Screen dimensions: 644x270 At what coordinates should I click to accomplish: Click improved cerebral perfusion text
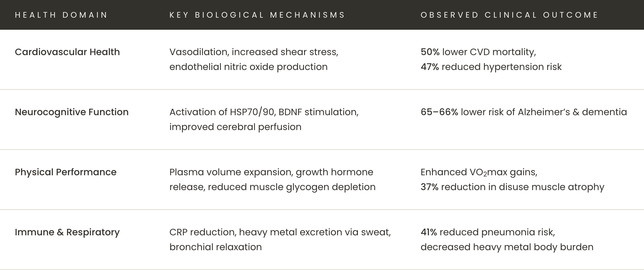235,127
